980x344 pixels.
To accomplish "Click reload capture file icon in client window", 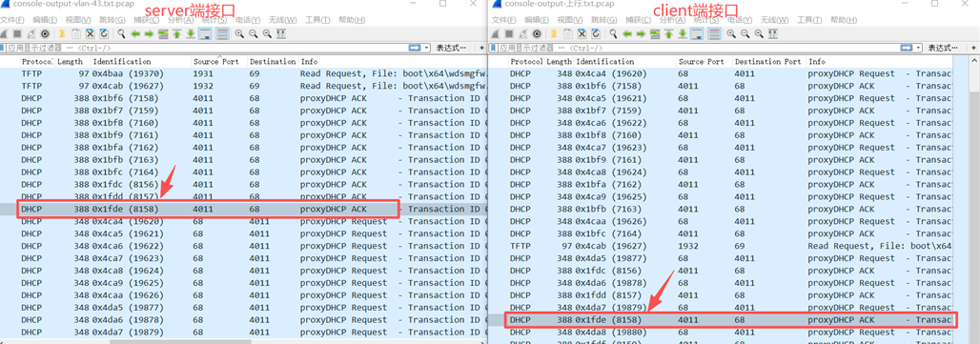I will pos(596,33).
